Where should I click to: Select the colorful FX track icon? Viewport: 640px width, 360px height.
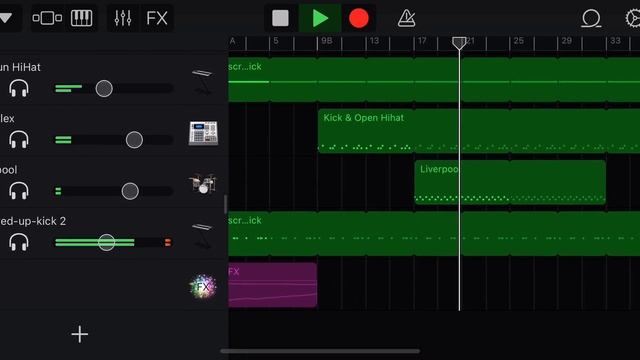[x=203, y=287]
